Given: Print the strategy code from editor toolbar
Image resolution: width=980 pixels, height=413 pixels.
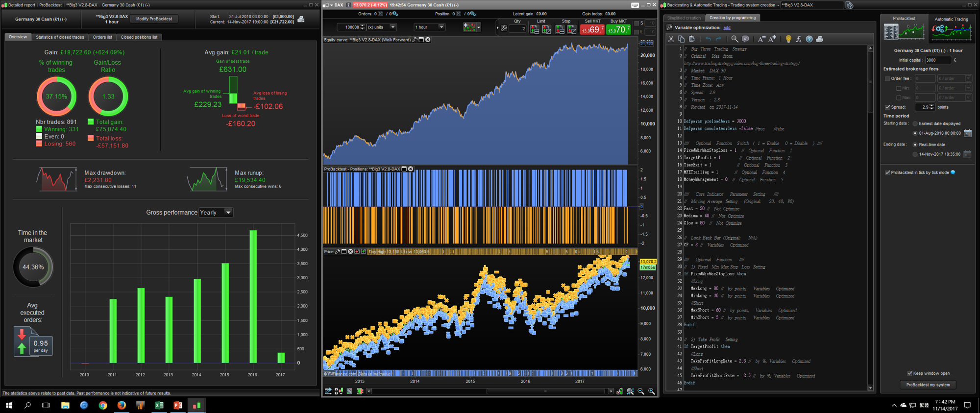Looking at the screenshot, I should tap(819, 39).
